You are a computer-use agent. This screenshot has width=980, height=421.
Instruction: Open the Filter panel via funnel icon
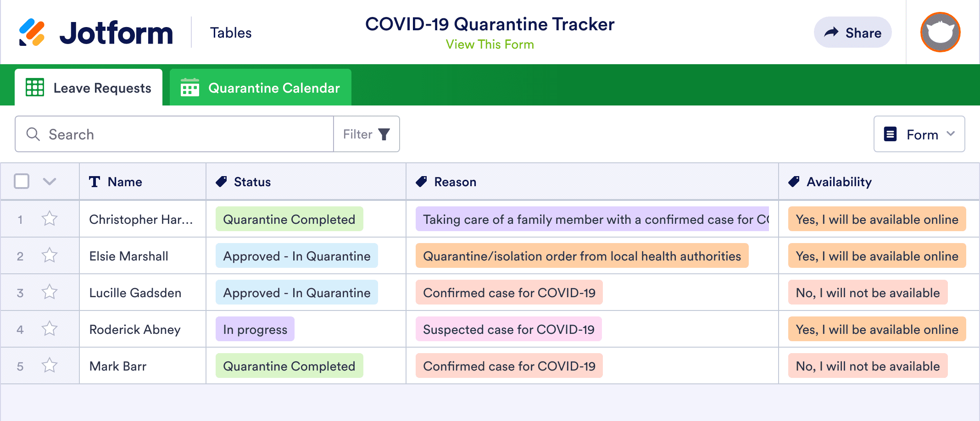[384, 134]
